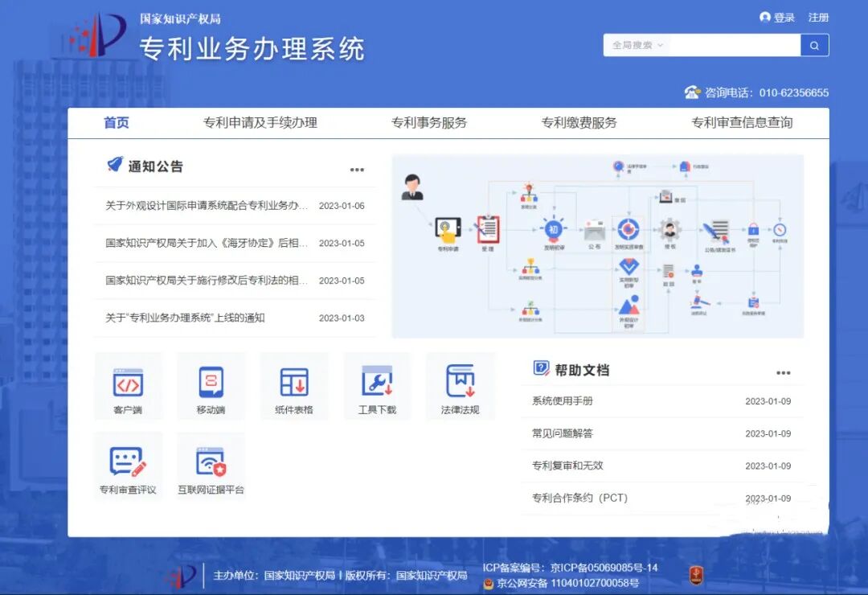
Task: Click the 注册 register link
Action: [818, 17]
